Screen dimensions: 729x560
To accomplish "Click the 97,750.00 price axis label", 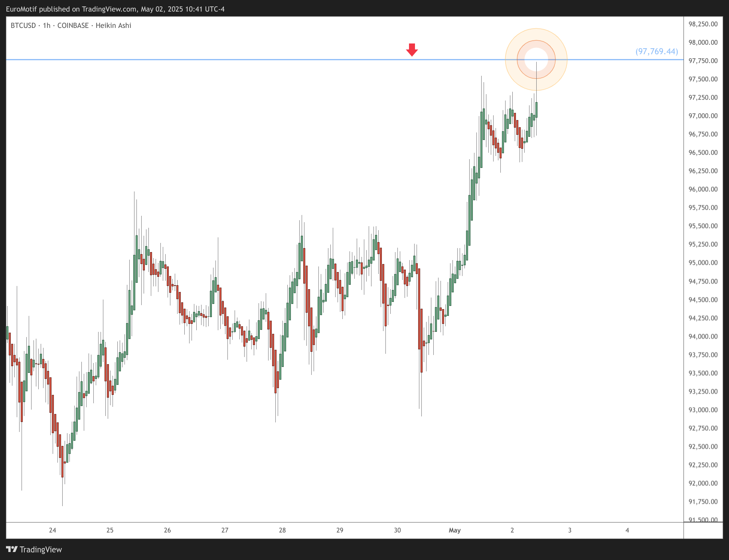I will [703, 61].
